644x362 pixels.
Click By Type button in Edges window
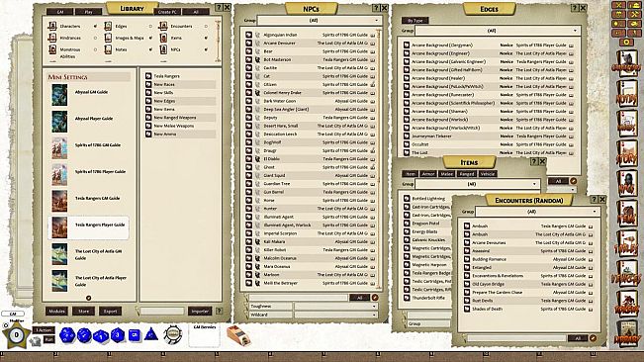(414, 20)
